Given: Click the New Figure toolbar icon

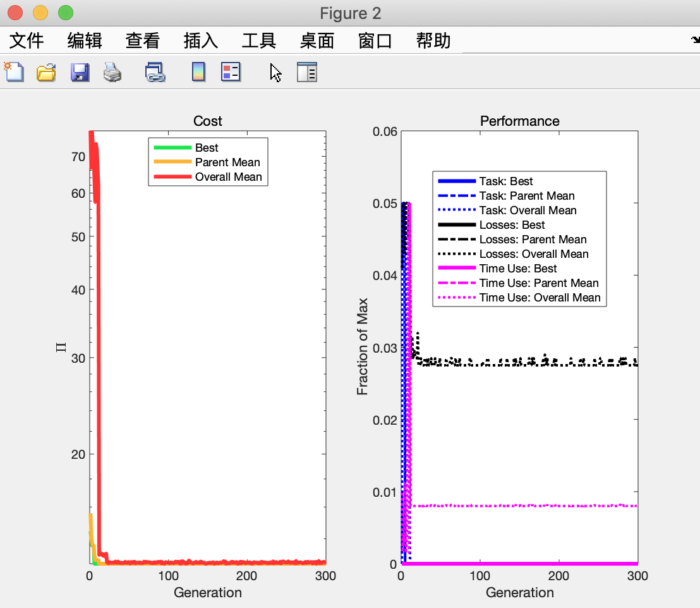Looking at the screenshot, I should click(15, 72).
